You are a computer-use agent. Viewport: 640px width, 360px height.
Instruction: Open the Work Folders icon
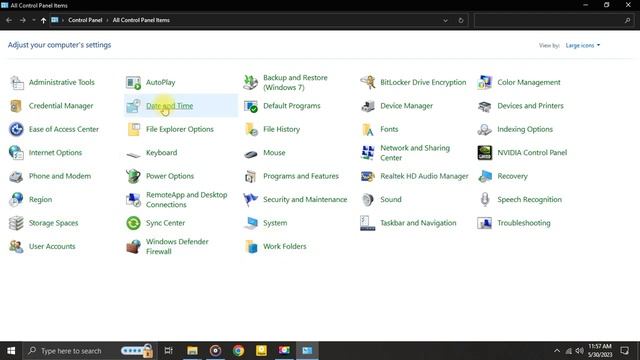click(251, 247)
